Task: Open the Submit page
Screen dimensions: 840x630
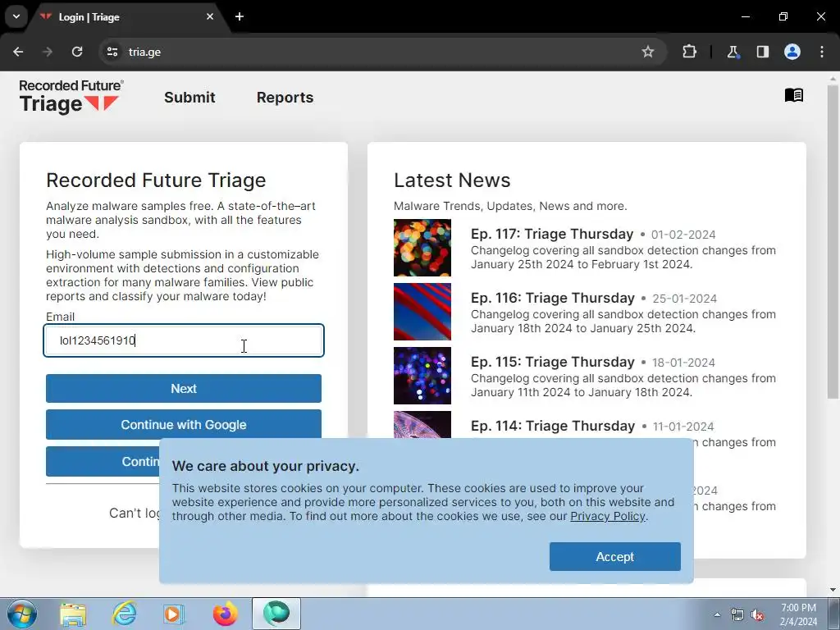Action: tap(189, 98)
